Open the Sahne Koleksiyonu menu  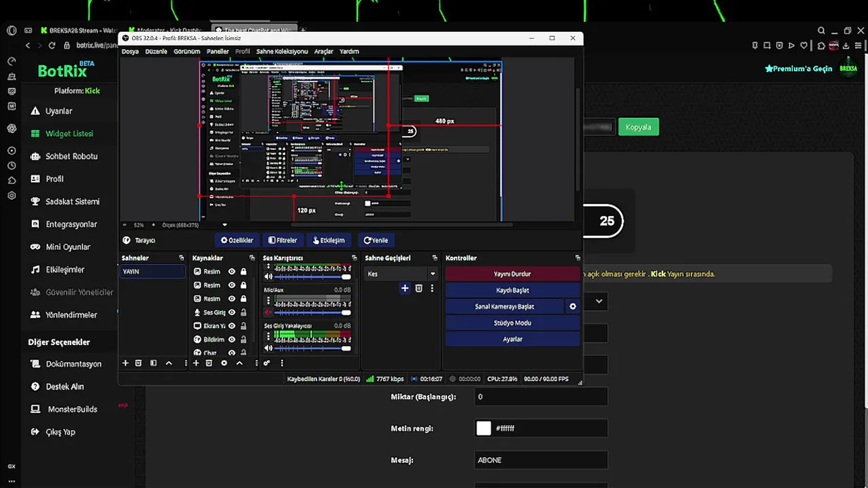pos(282,52)
